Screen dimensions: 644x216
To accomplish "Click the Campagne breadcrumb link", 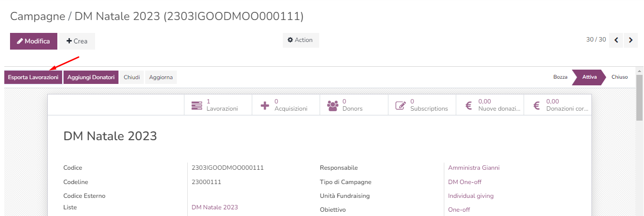I will pyautogui.click(x=36, y=16).
